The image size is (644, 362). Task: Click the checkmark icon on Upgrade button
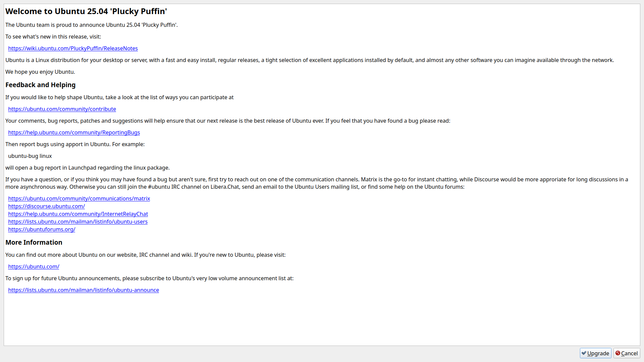tap(584, 353)
